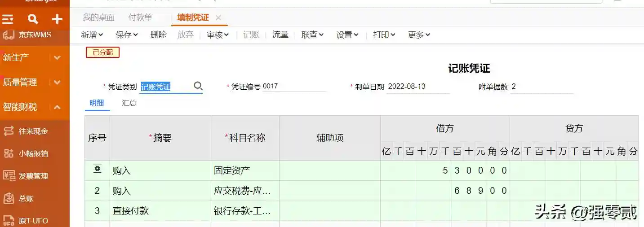
Task: Open 总账 ledger in sidebar
Action: [x=26, y=199]
